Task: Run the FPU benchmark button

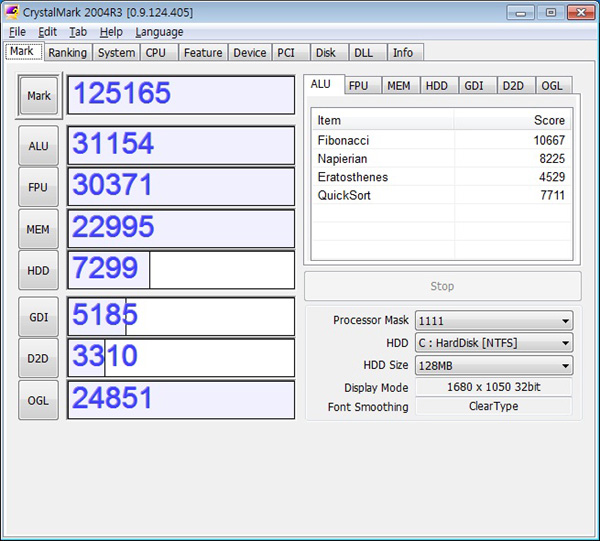Action: click(x=38, y=187)
